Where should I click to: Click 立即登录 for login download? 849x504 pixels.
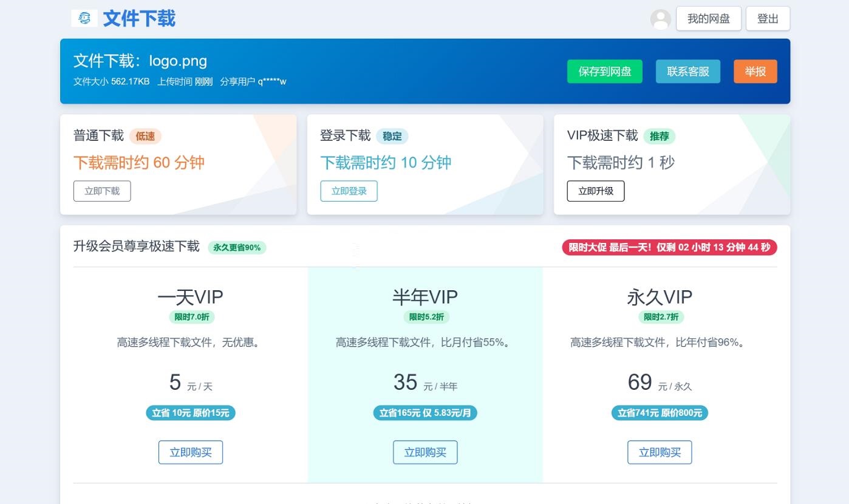coord(349,191)
